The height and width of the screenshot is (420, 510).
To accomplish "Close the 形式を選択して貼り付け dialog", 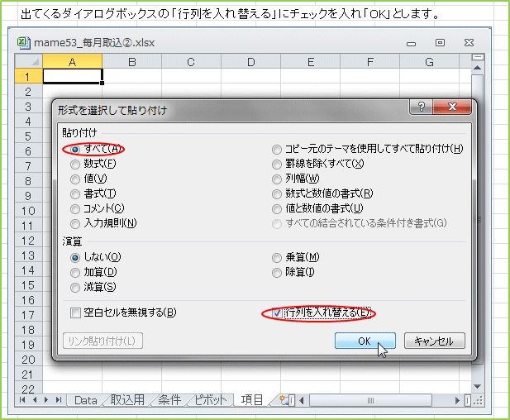I will 452,107.
